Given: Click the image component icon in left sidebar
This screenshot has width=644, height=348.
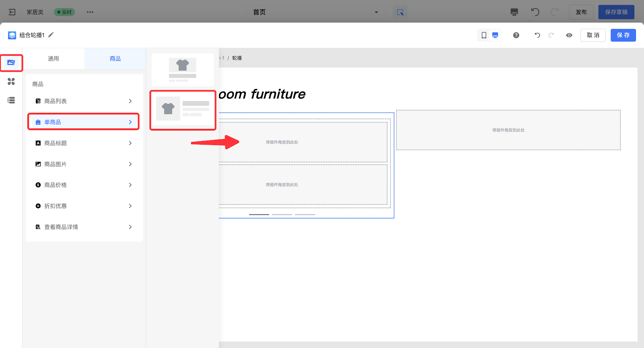Looking at the screenshot, I should 11,62.
